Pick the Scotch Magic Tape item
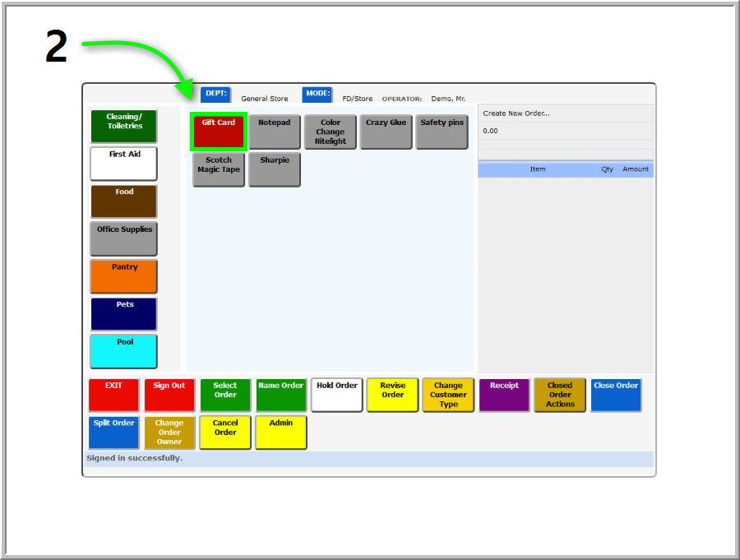 pos(219,169)
